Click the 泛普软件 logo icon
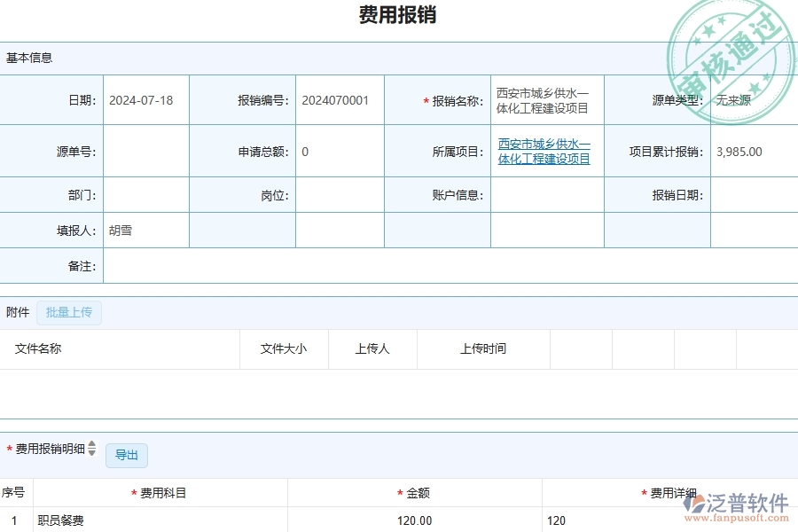 694,505
